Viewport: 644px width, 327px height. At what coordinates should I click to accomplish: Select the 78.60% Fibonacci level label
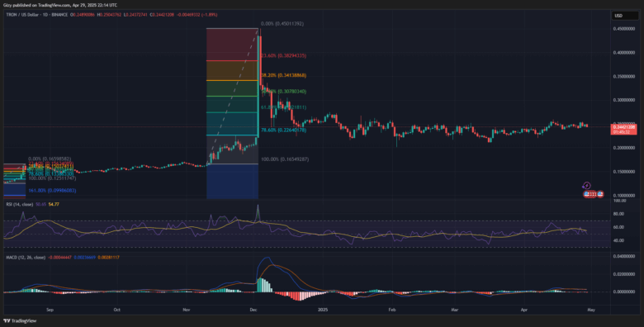coord(284,130)
